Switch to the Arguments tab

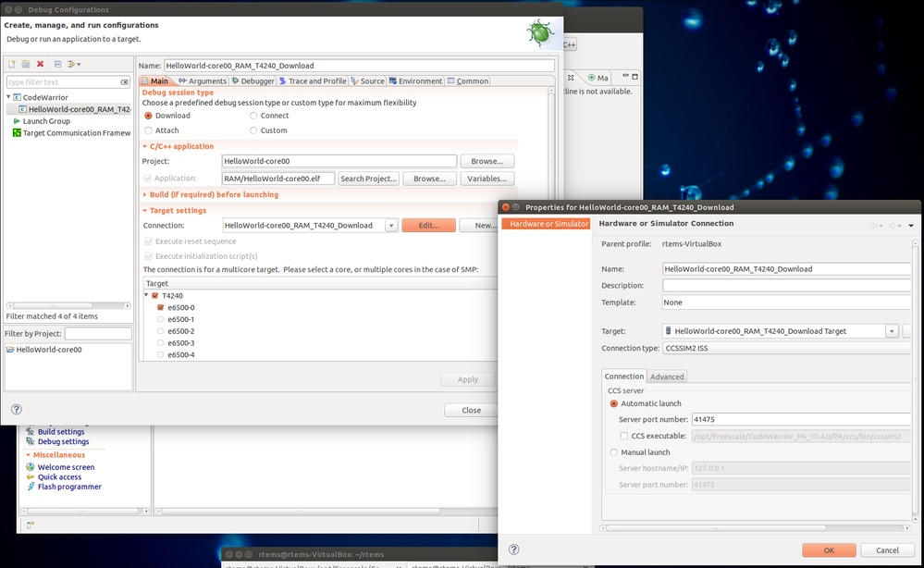[x=203, y=80]
